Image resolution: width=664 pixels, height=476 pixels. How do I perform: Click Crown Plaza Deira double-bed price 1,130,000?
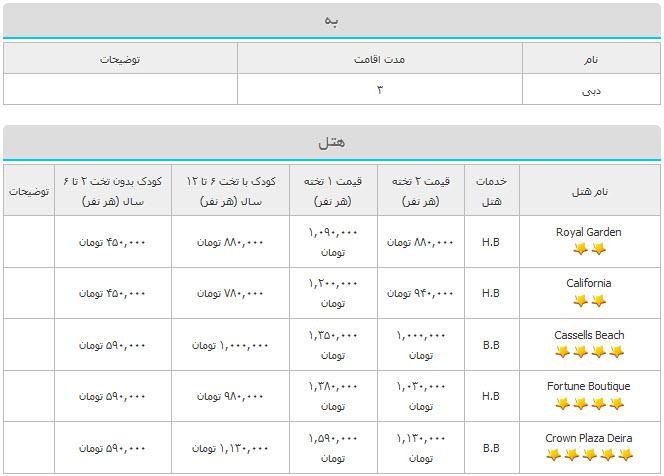[421, 448]
